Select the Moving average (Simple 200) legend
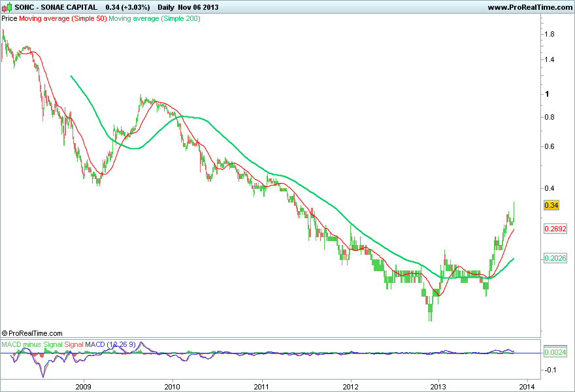This screenshot has height=392, width=575. click(x=154, y=18)
